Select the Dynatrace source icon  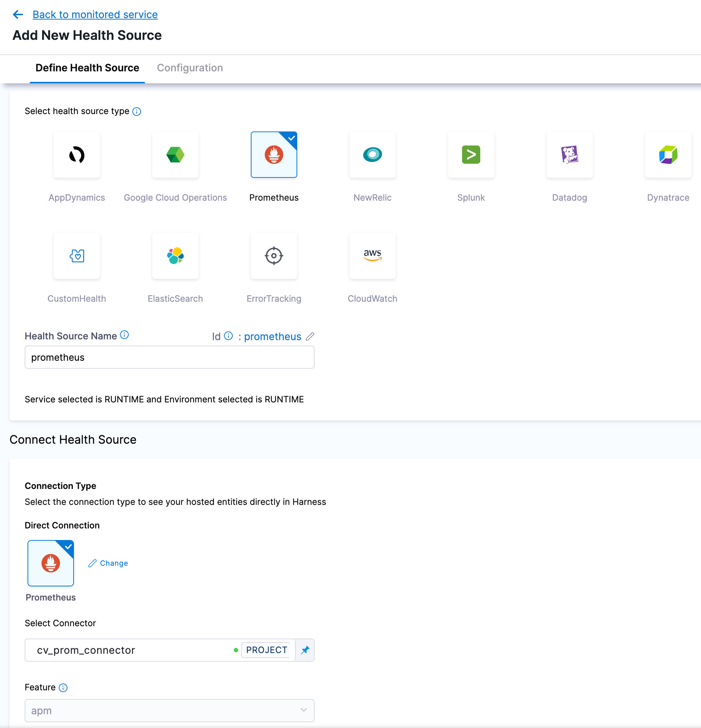click(x=668, y=155)
